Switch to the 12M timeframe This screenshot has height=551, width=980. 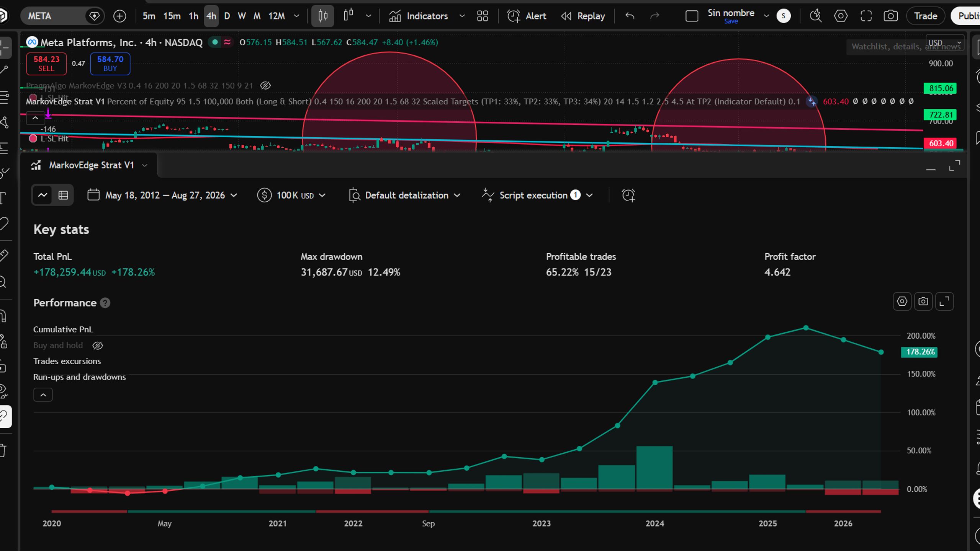[276, 16]
